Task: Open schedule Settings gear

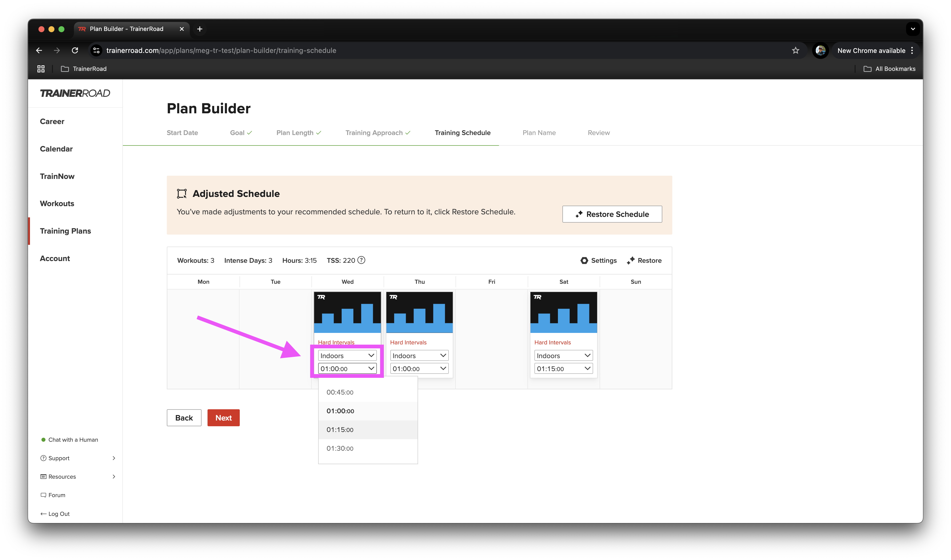Action: [x=598, y=261]
